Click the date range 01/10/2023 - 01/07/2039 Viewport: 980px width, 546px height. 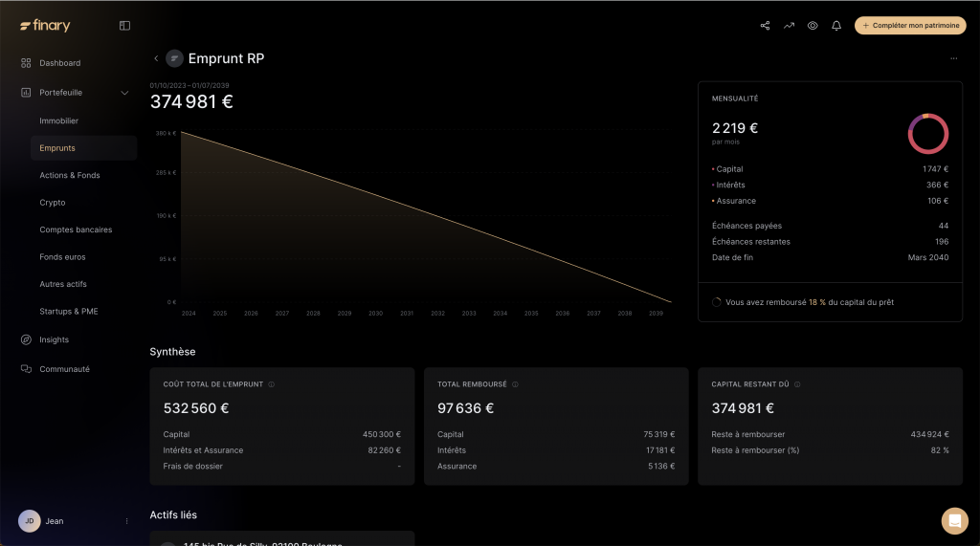[x=189, y=86]
